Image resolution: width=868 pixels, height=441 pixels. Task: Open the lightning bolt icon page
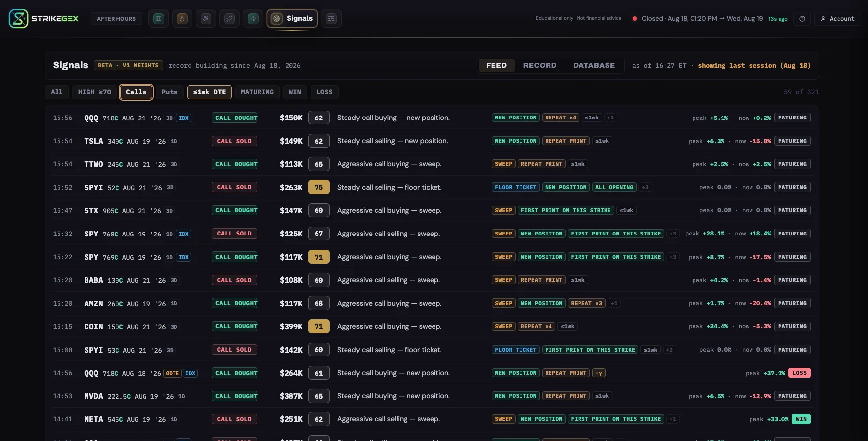click(253, 19)
